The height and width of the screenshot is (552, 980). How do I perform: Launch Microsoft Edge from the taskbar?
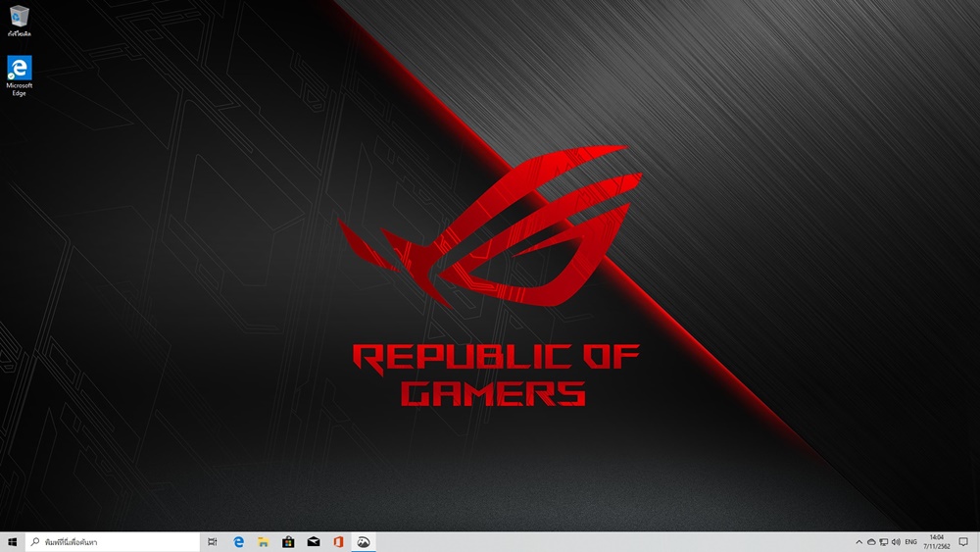(x=238, y=542)
